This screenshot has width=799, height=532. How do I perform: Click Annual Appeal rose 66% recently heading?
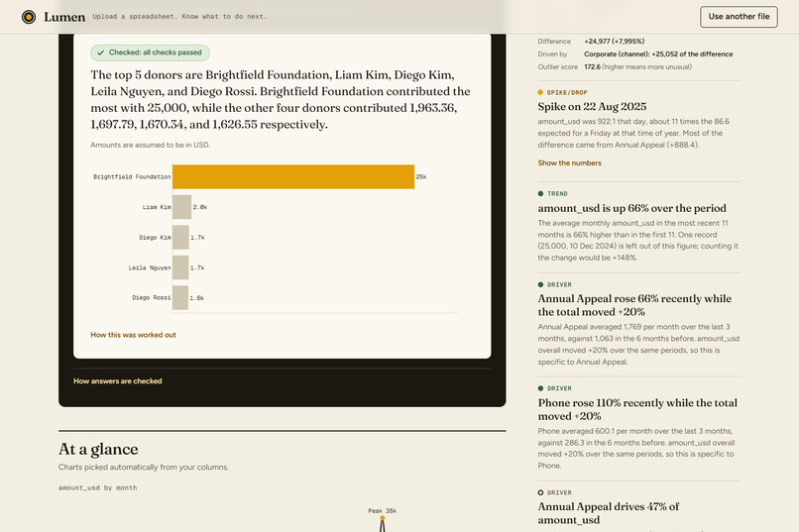[634, 305]
